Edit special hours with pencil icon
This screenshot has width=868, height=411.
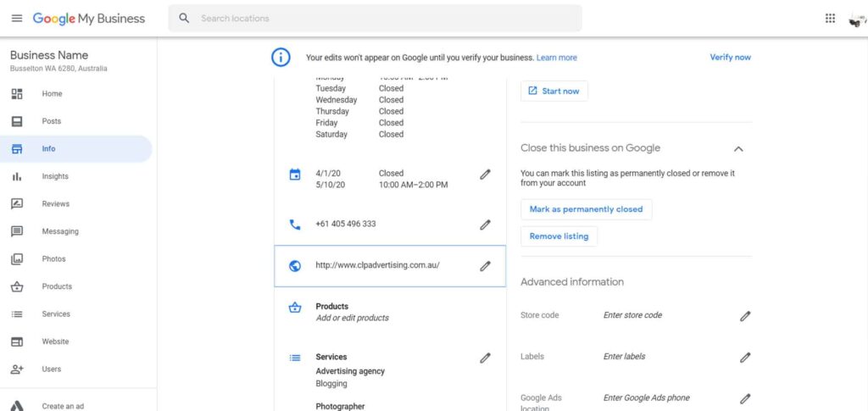tap(485, 175)
